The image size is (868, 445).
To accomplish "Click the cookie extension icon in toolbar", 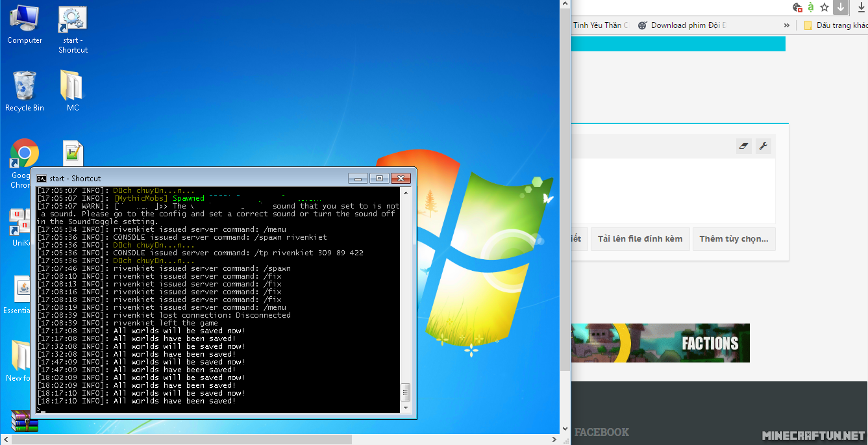I will 797,7.
